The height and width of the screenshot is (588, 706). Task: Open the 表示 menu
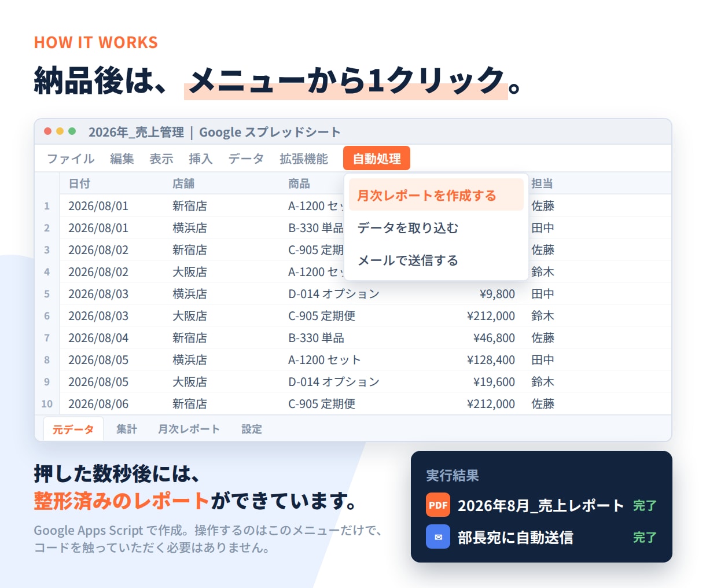coord(161,159)
